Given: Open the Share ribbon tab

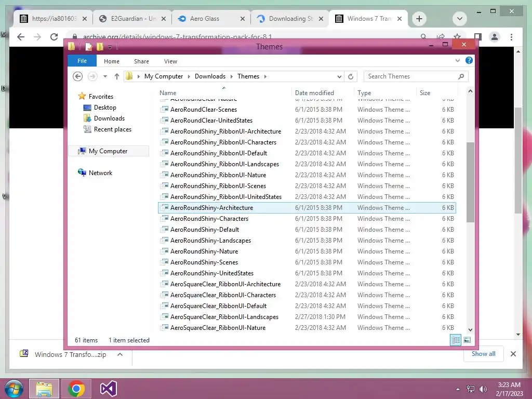Looking at the screenshot, I should point(141,61).
